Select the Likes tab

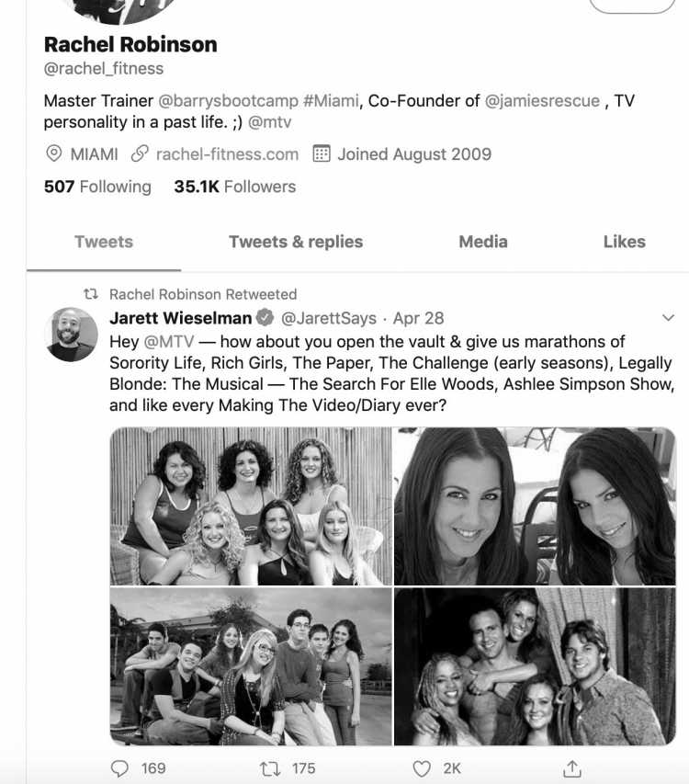[x=624, y=242]
